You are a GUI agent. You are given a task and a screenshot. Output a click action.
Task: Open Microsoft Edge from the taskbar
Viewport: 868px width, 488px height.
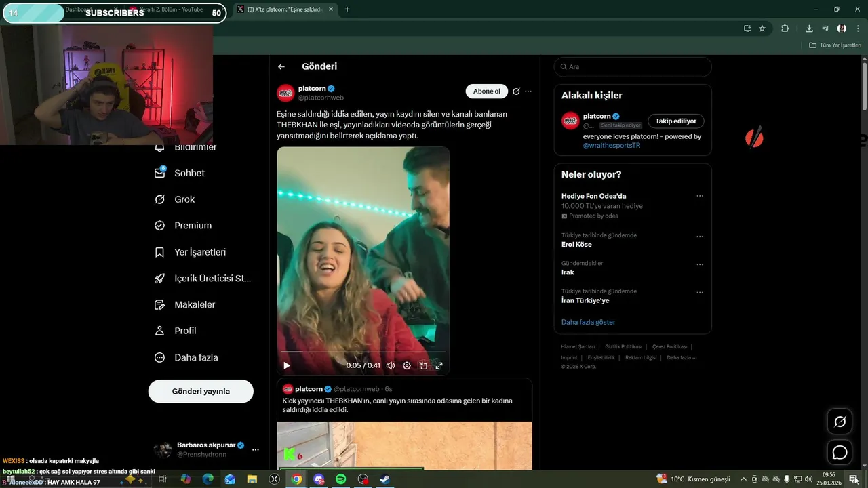pos(208,479)
